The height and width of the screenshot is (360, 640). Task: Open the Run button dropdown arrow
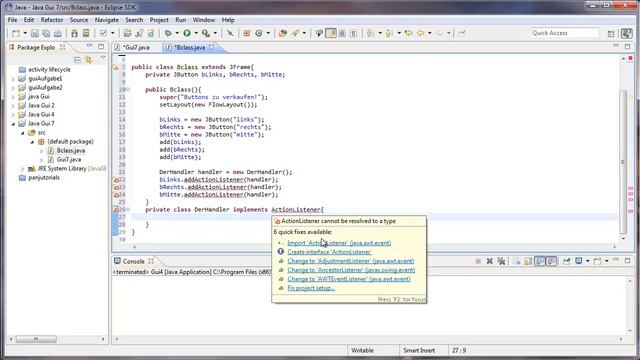coord(196,33)
